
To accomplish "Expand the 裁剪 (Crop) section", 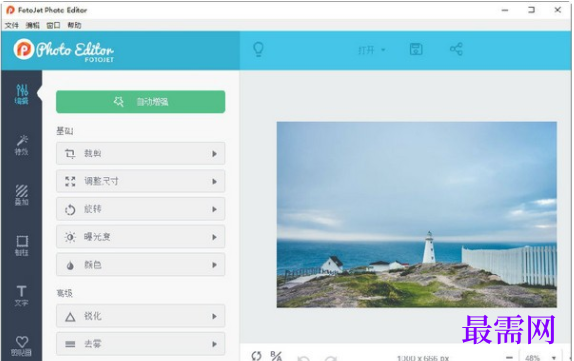I will pyautogui.click(x=141, y=153).
